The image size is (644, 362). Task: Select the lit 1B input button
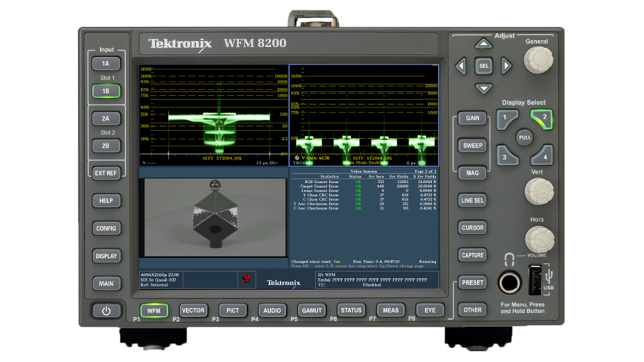point(105,91)
